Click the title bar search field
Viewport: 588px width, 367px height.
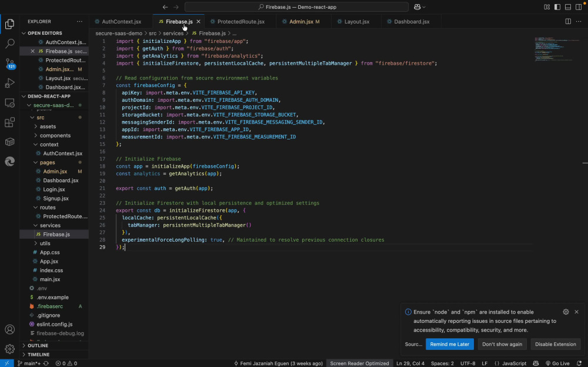(x=296, y=6)
